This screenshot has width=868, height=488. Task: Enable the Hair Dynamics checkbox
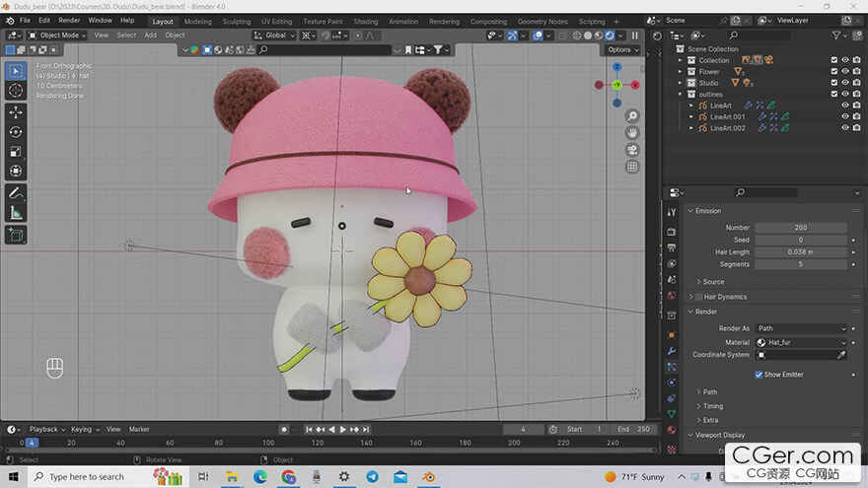point(698,297)
